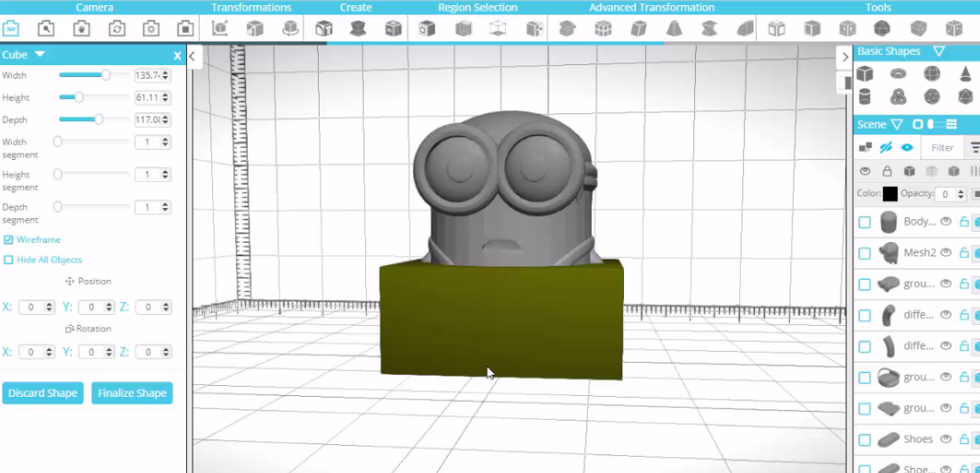Click the dark faceted sphere Tools icon

[882, 28]
